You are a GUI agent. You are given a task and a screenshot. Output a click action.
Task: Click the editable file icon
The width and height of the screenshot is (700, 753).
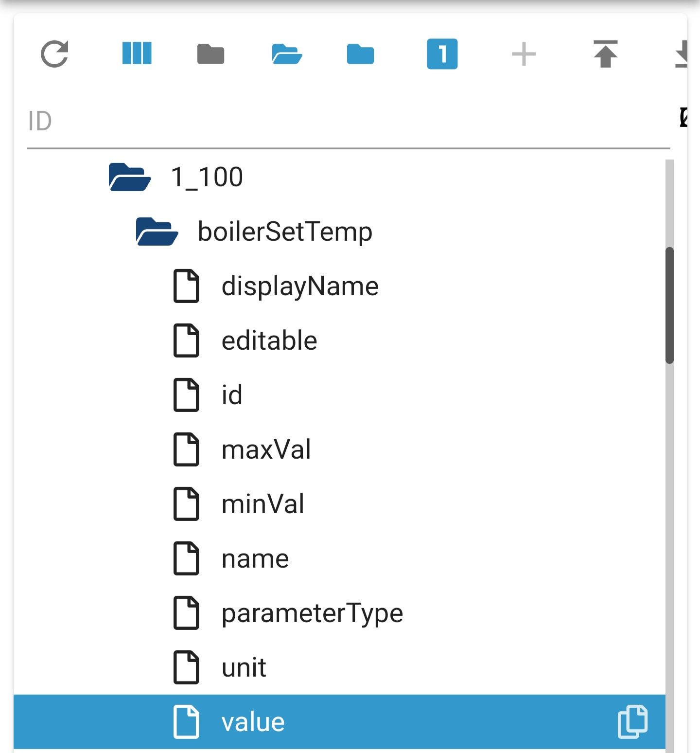click(186, 341)
